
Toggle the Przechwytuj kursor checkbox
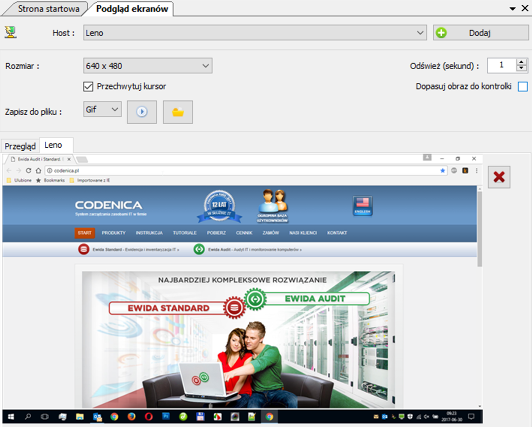tap(88, 86)
